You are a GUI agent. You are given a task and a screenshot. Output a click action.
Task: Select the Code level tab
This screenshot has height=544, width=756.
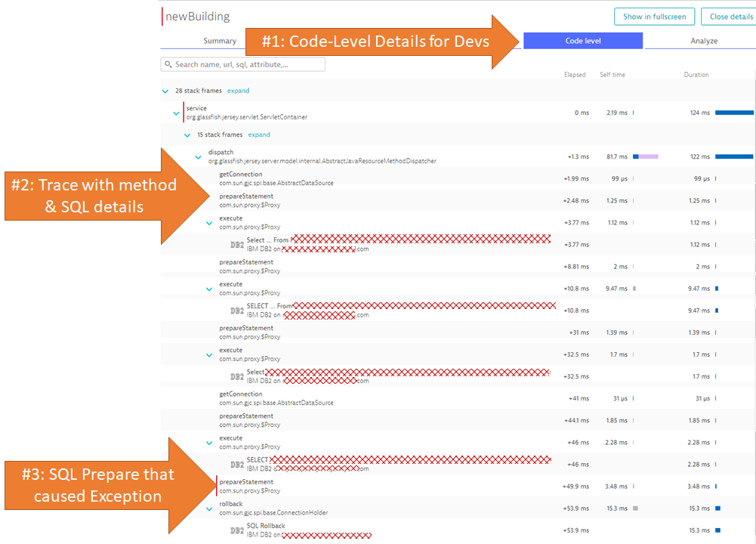582,41
